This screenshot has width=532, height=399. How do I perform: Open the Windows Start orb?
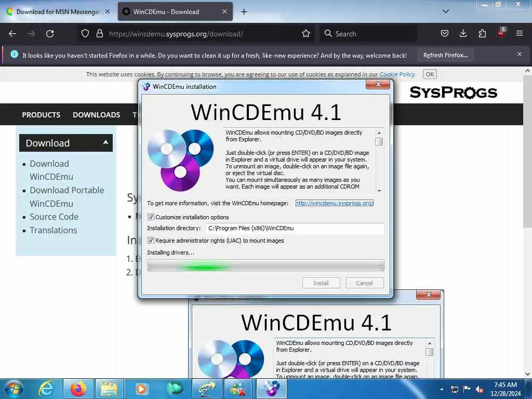click(14, 389)
